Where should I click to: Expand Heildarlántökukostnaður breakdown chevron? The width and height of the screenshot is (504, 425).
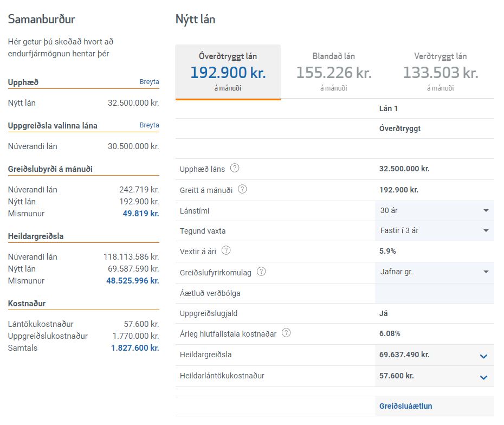(x=483, y=377)
